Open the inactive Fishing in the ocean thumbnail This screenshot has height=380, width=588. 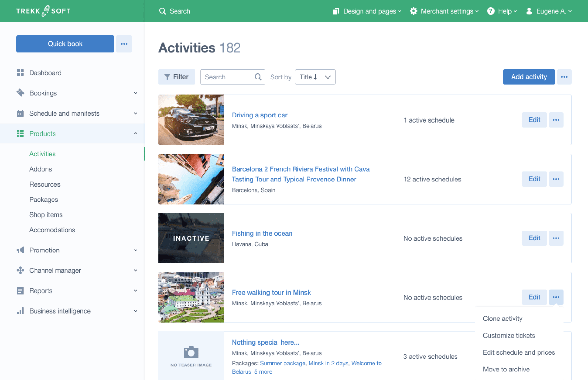coord(191,238)
